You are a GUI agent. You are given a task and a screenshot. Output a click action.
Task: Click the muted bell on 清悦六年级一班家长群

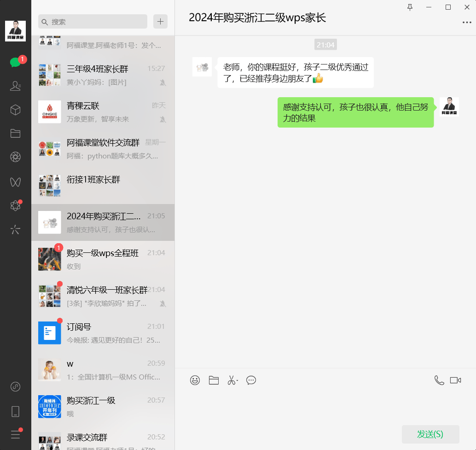pyautogui.click(x=163, y=304)
